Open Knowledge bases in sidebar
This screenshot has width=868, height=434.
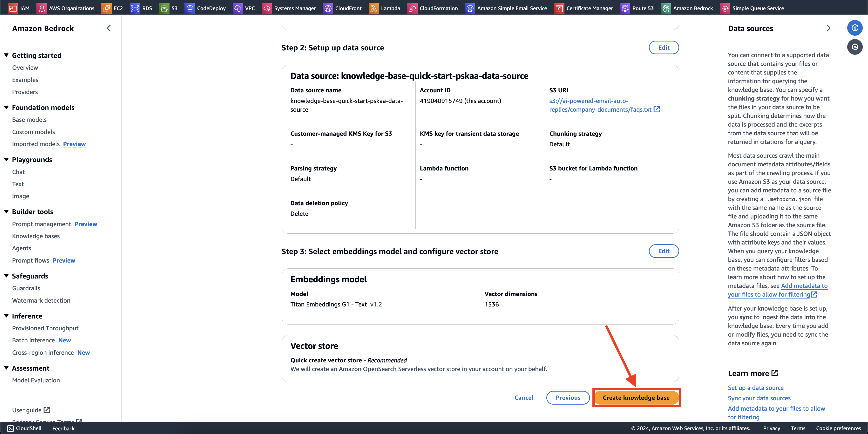point(36,236)
